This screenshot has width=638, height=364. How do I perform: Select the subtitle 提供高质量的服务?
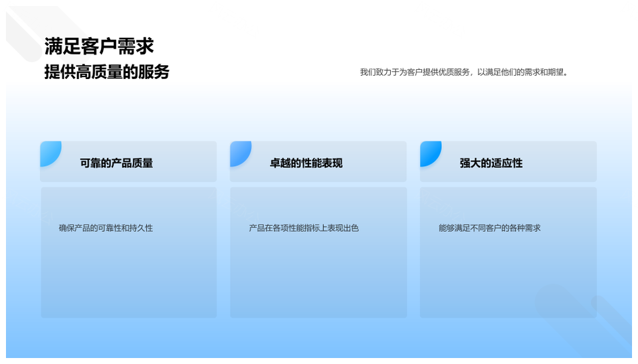(106, 72)
